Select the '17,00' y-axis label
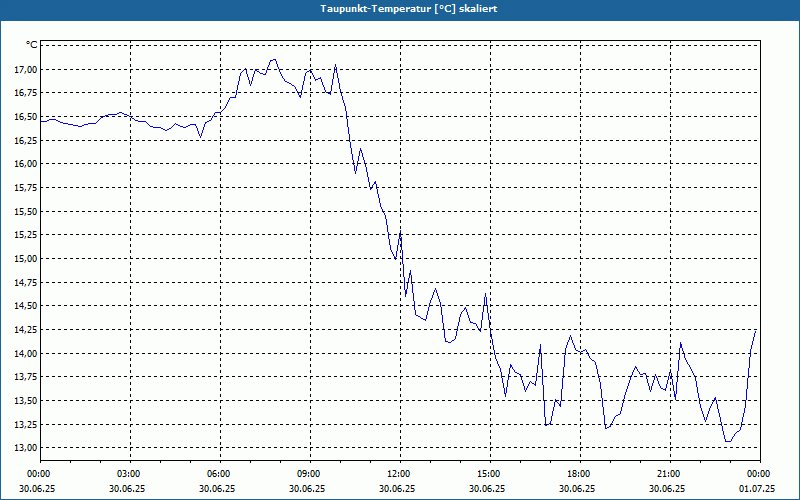Image resolution: width=800 pixels, height=500 pixels. [x=26, y=69]
